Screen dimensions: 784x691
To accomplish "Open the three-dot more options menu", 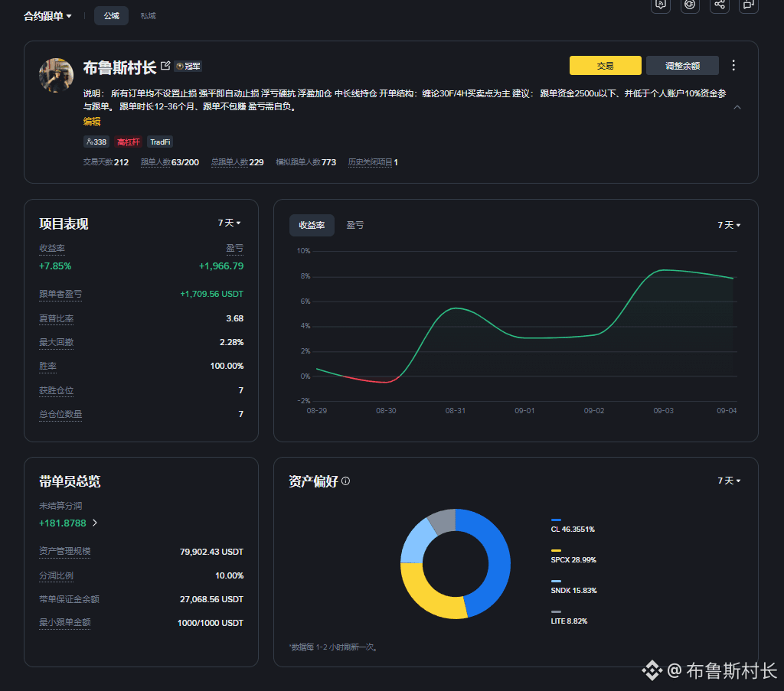I will click(x=733, y=66).
